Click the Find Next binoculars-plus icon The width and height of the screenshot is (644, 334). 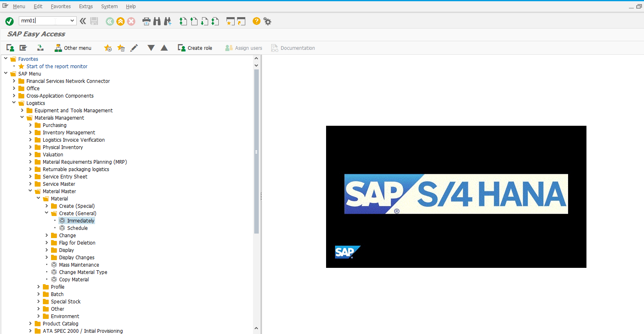168,21
